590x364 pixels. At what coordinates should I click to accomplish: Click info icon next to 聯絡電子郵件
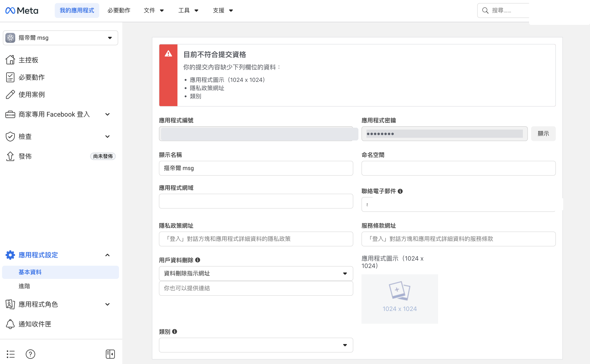(x=400, y=191)
